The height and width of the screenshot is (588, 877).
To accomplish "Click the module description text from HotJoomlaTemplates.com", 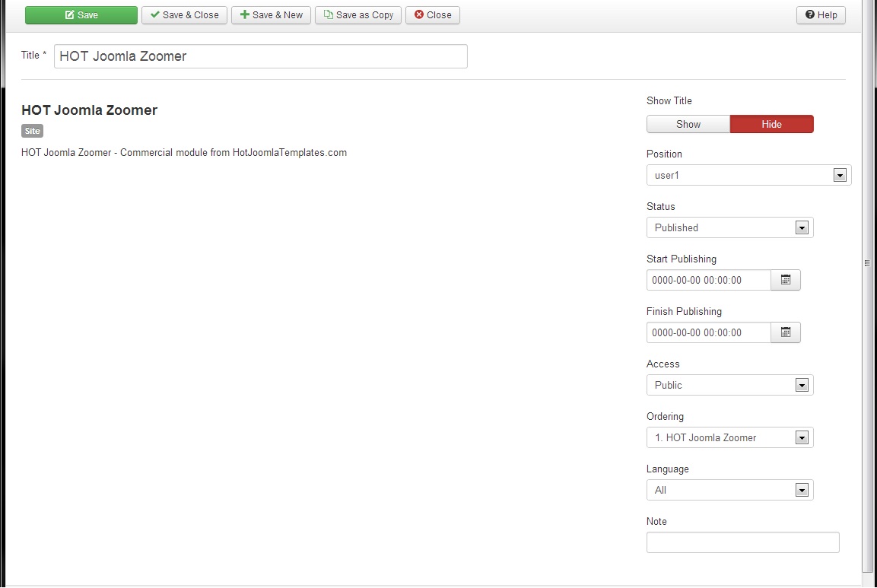I will pos(184,153).
